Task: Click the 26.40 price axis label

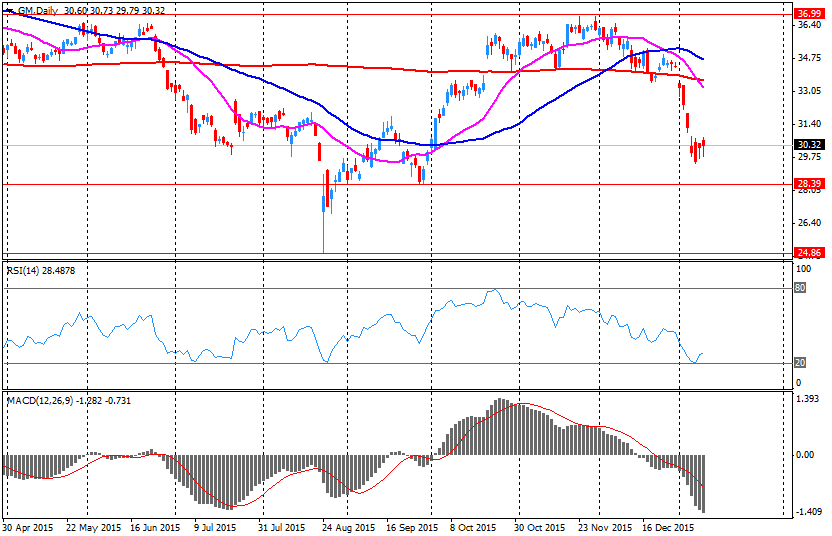Action: point(809,222)
